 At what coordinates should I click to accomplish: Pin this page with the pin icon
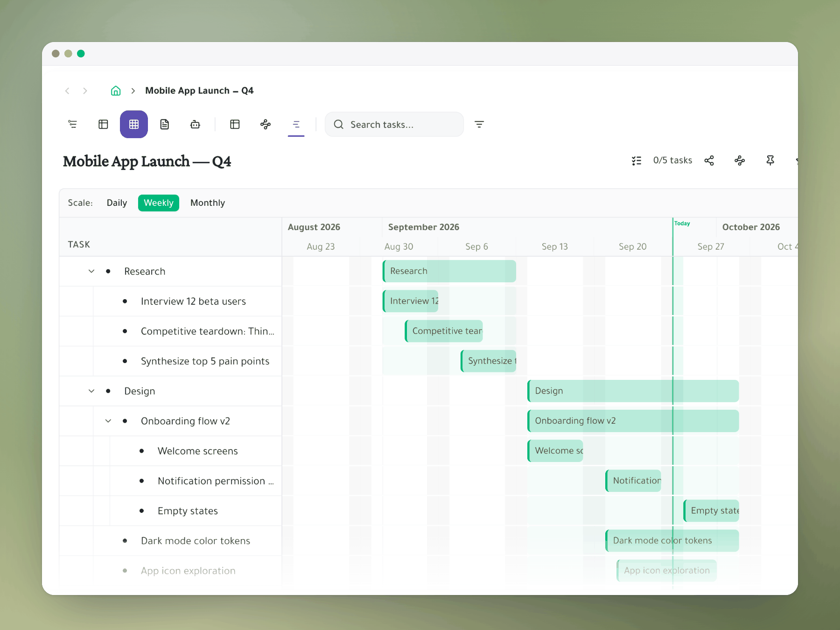770,161
